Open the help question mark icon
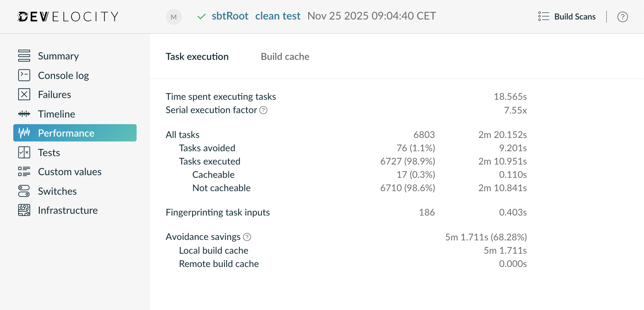 pyautogui.click(x=622, y=16)
